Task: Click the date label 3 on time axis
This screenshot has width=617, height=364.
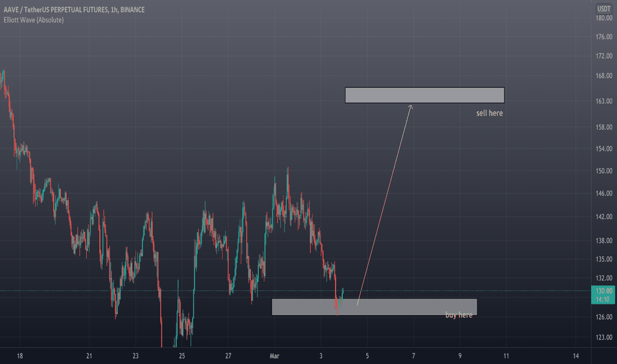Action: [x=320, y=356]
